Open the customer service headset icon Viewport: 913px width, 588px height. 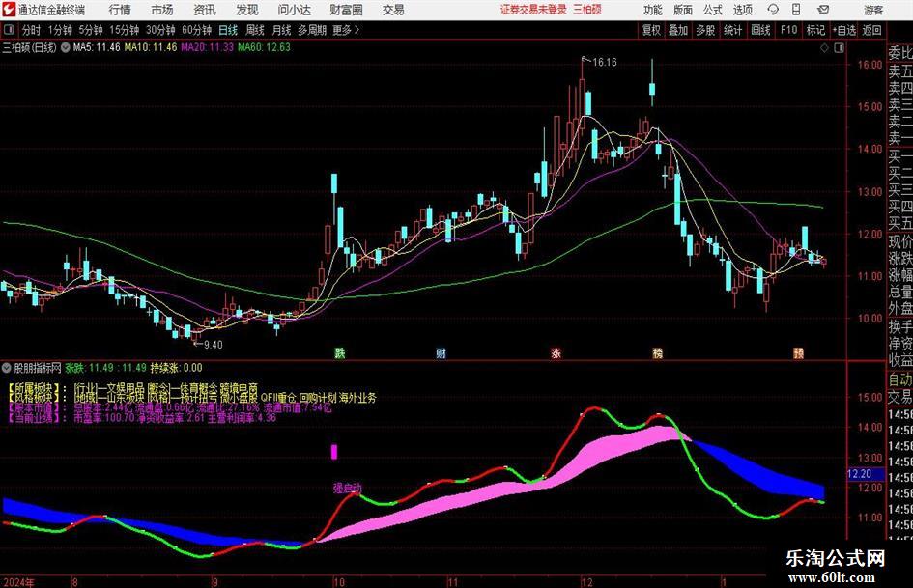[773, 10]
